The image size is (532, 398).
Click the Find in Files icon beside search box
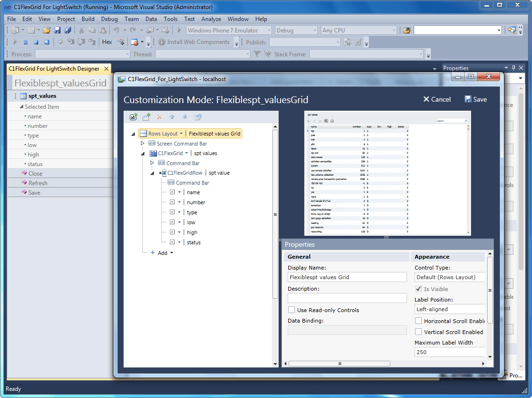click(407, 30)
